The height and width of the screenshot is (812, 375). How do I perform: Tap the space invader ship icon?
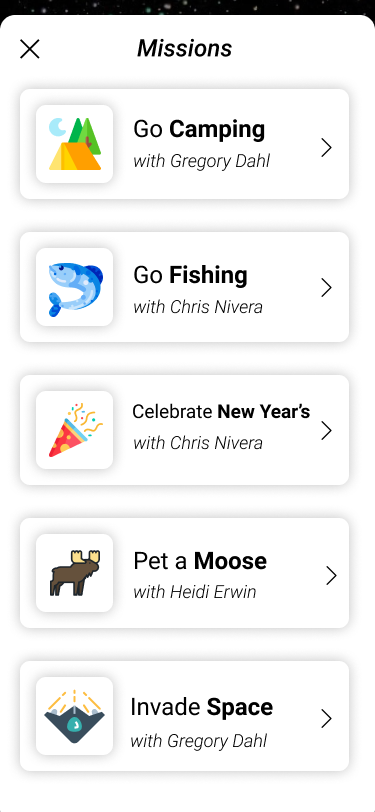pyautogui.click(x=75, y=716)
